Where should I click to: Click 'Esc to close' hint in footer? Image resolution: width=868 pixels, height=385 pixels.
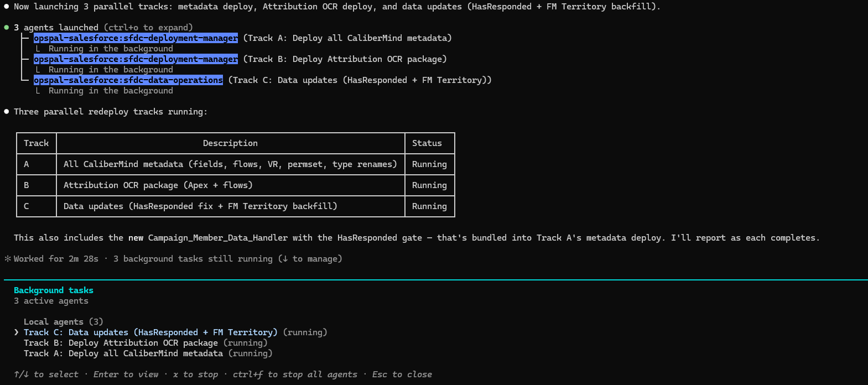(x=402, y=374)
